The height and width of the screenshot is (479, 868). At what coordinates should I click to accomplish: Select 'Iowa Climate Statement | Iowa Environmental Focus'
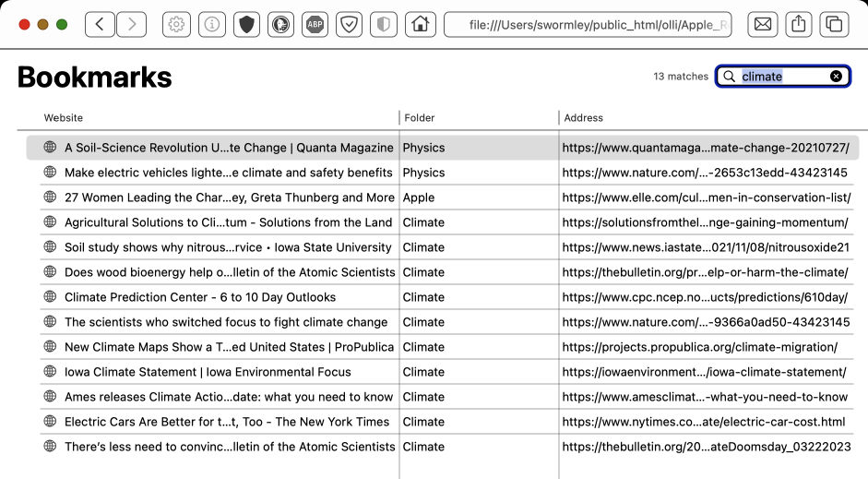(x=208, y=372)
